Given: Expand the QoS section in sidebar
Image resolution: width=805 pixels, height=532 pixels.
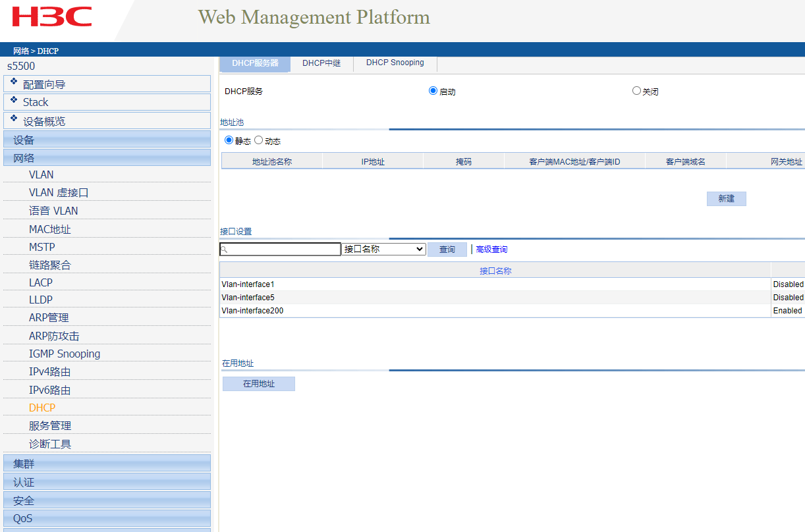Looking at the screenshot, I should pos(107,518).
